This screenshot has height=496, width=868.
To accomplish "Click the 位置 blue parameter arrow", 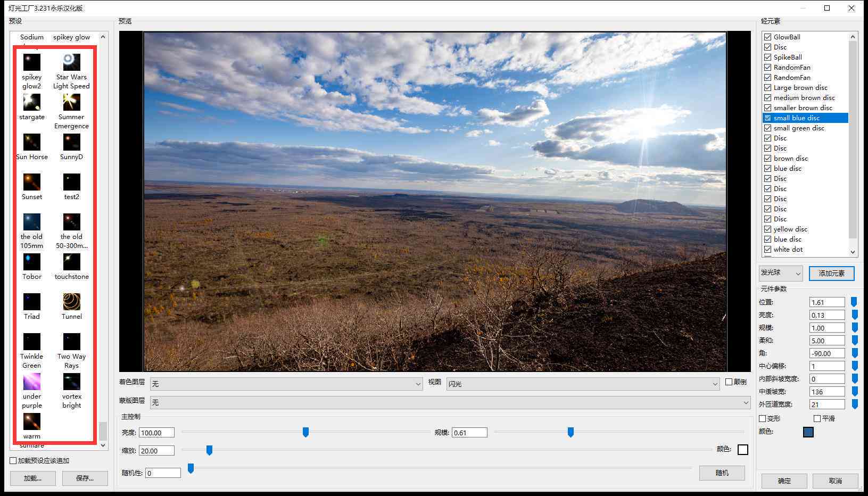I will [x=854, y=302].
